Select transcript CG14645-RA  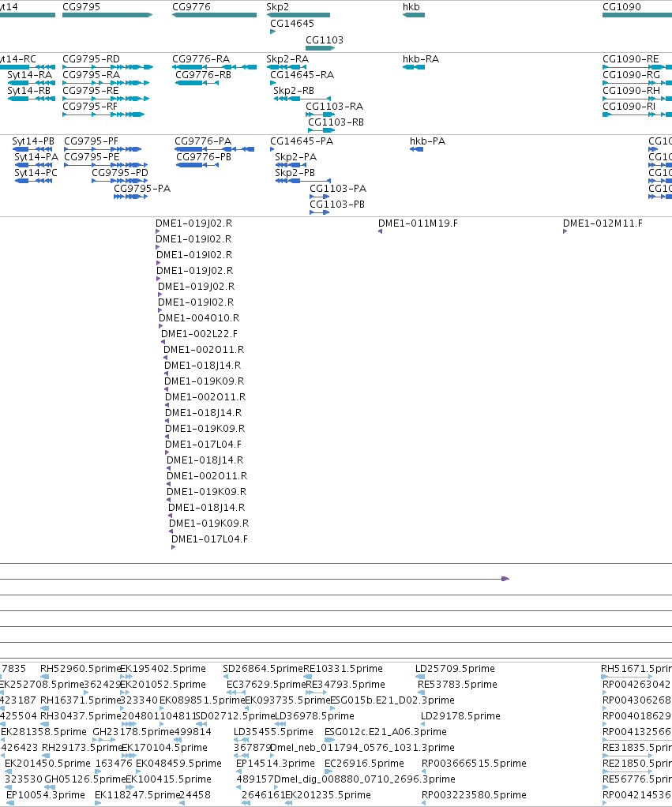click(x=302, y=75)
